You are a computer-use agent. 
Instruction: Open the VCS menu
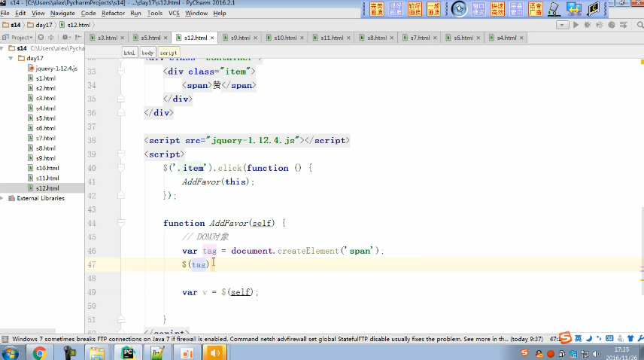[174, 13]
